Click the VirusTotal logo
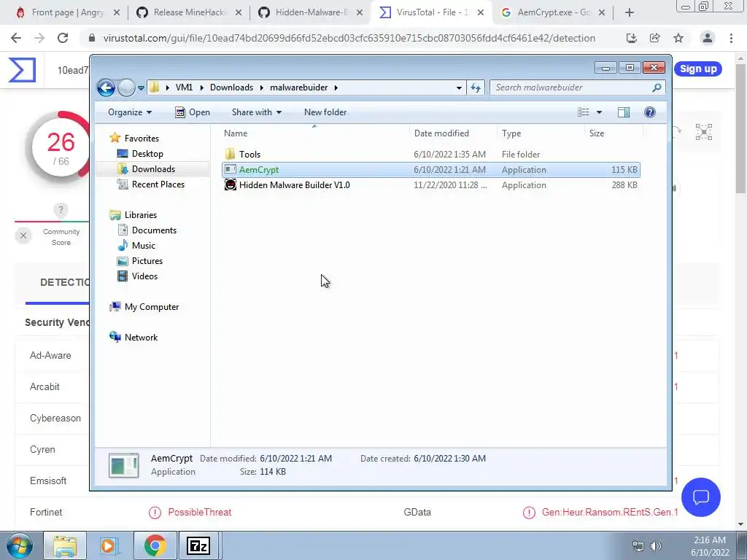This screenshot has height=560, width=747. point(22,70)
